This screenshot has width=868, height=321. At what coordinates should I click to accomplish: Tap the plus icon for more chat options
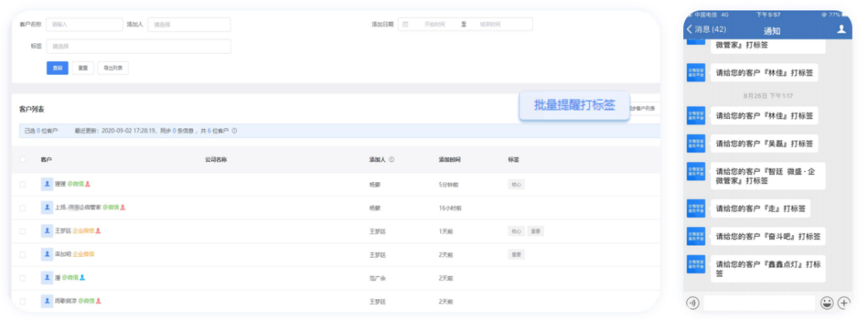point(843,303)
